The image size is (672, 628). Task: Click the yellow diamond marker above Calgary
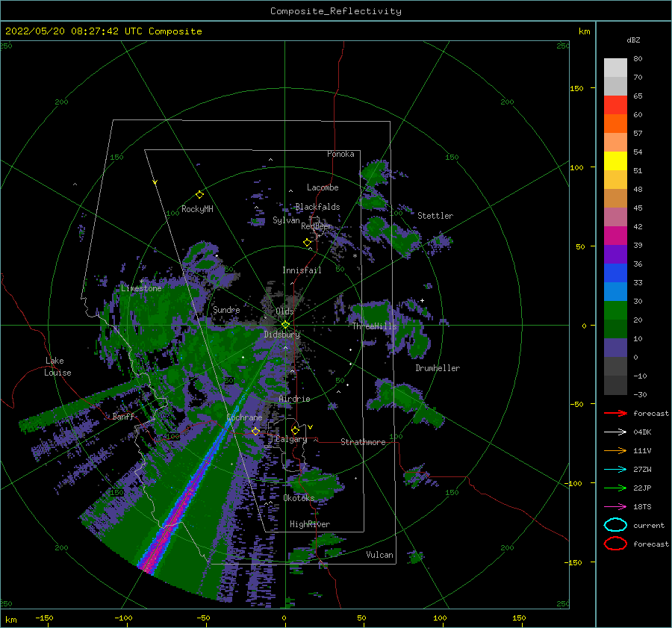pyautogui.click(x=295, y=430)
